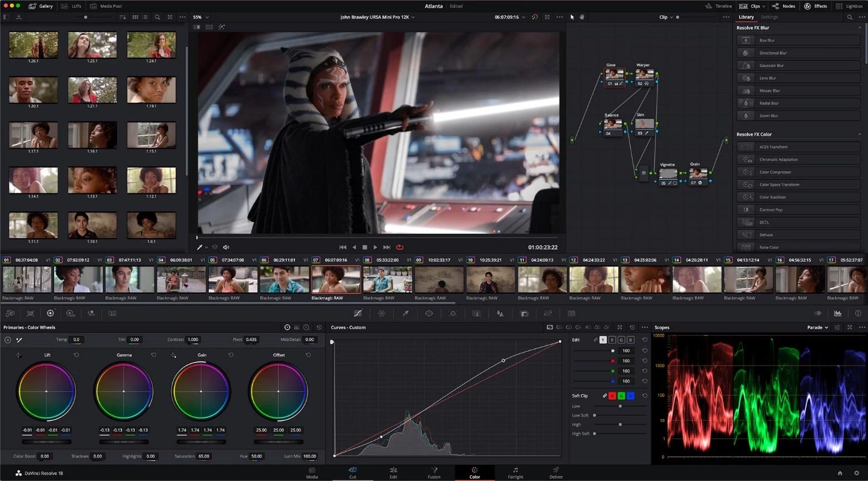
Task: Select the Settings tab beside Library
Action: point(769,17)
